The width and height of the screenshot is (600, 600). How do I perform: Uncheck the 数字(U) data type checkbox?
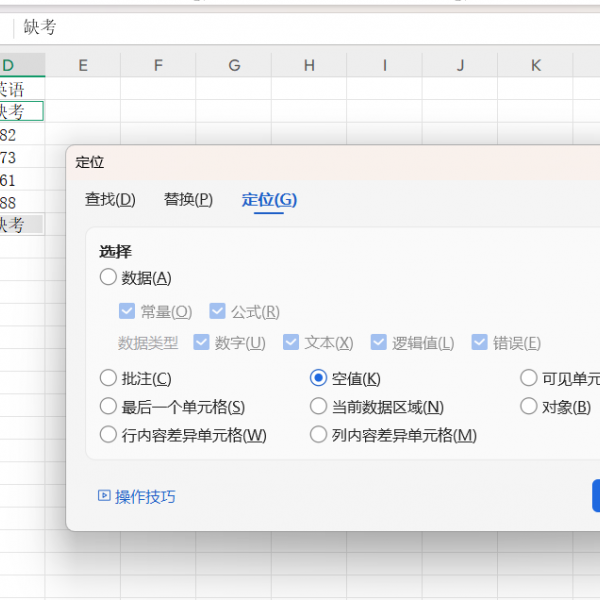[201, 343]
